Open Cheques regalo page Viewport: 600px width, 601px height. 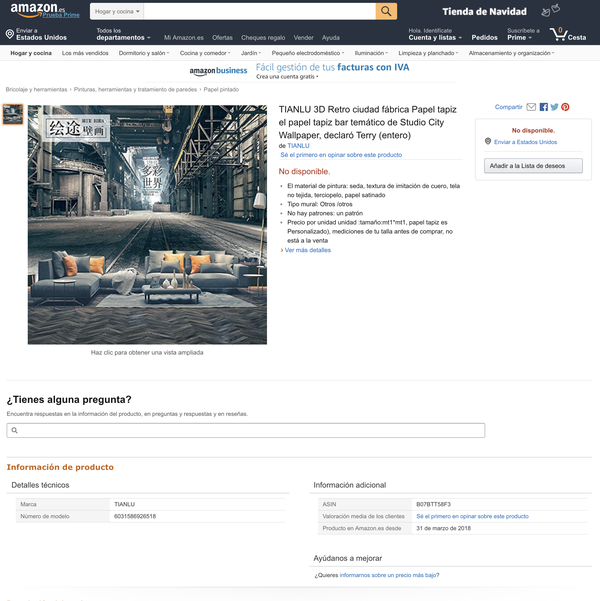[263, 38]
